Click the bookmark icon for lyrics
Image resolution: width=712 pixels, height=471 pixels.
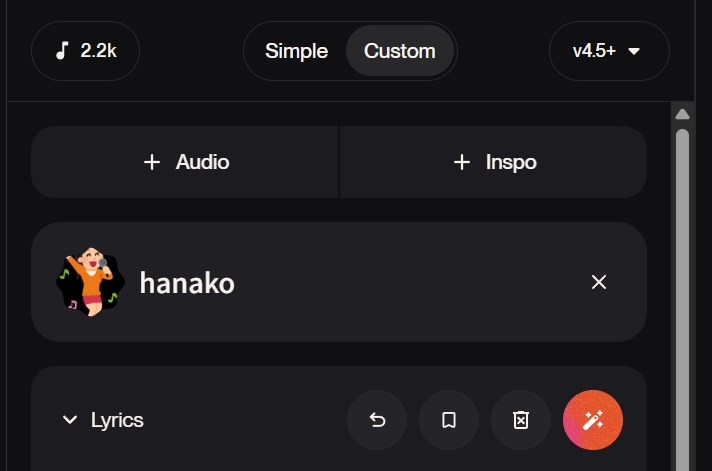449,420
